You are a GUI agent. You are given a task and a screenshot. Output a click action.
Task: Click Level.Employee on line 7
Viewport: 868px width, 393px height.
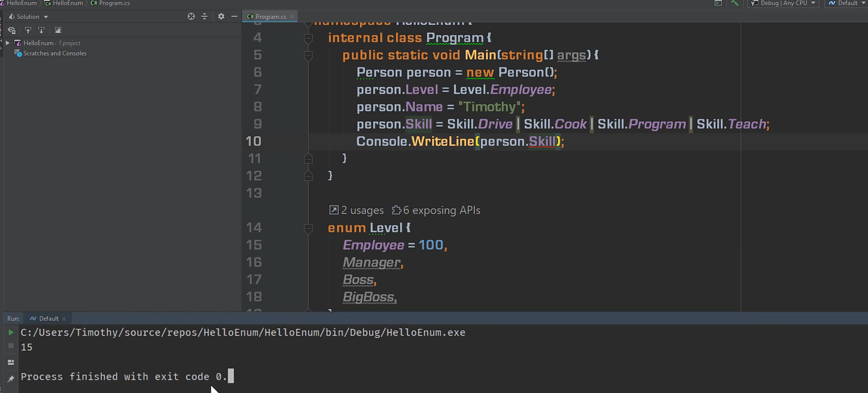(x=502, y=89)
